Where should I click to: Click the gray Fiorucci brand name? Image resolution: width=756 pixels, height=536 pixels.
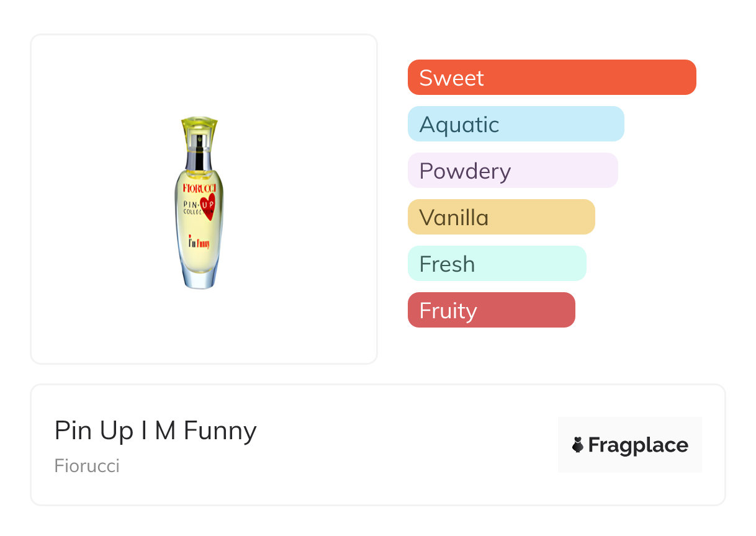click(87, 466)
